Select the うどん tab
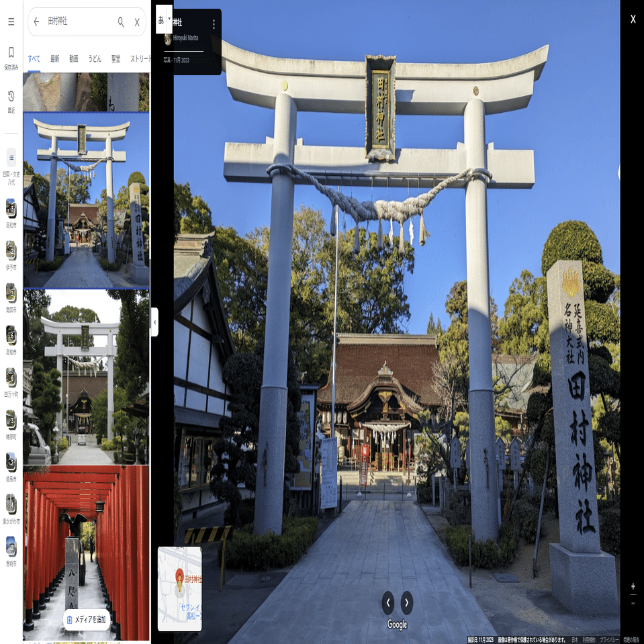This screenshot has width=644, height=644. pos(95,58)
